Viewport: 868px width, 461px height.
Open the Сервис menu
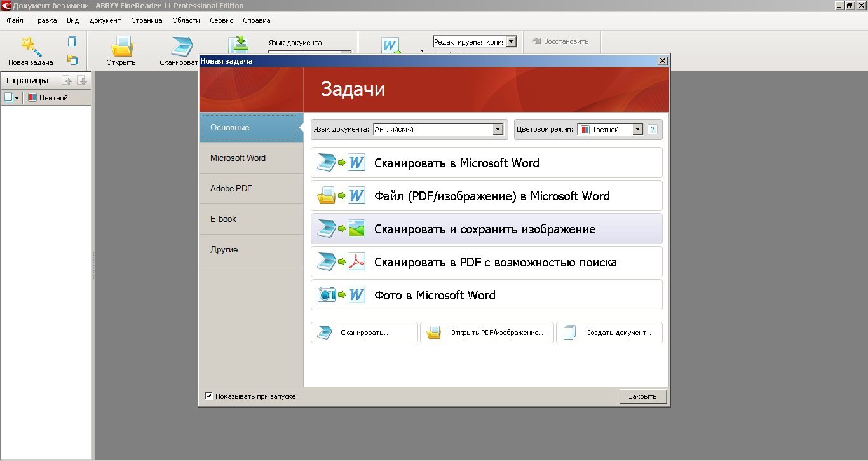pyautogui.click(x=221, y=20)
